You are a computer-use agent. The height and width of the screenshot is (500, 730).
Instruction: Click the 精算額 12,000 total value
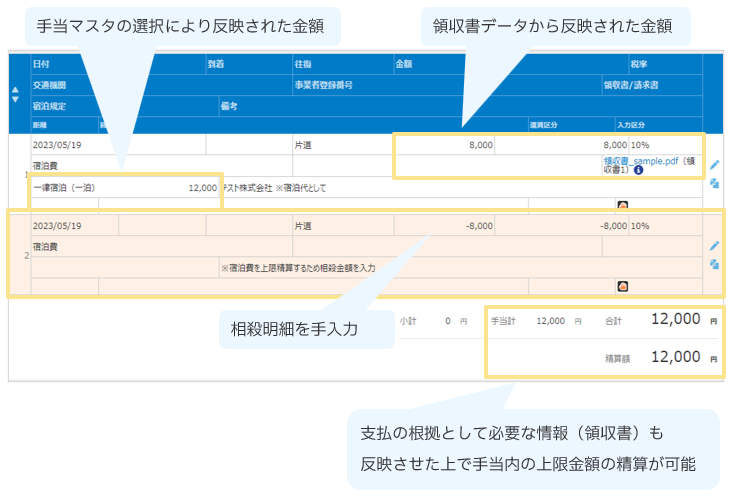tap(675, 356)
